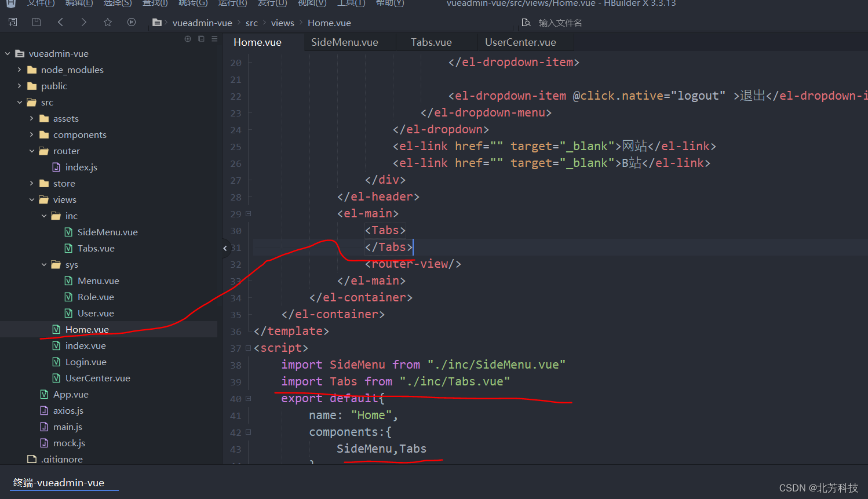Go forward with the right arrow icon
Screen dimensions: 868x499
tap(84, 22)
